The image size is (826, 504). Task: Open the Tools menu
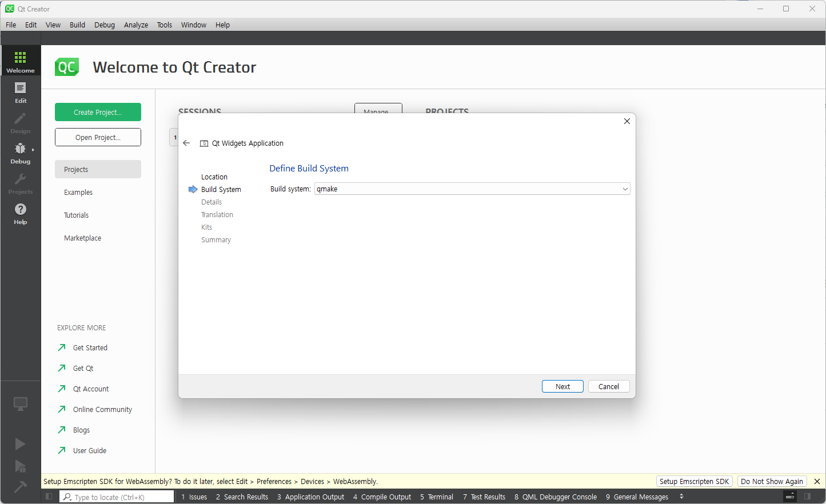pos(165,25)
